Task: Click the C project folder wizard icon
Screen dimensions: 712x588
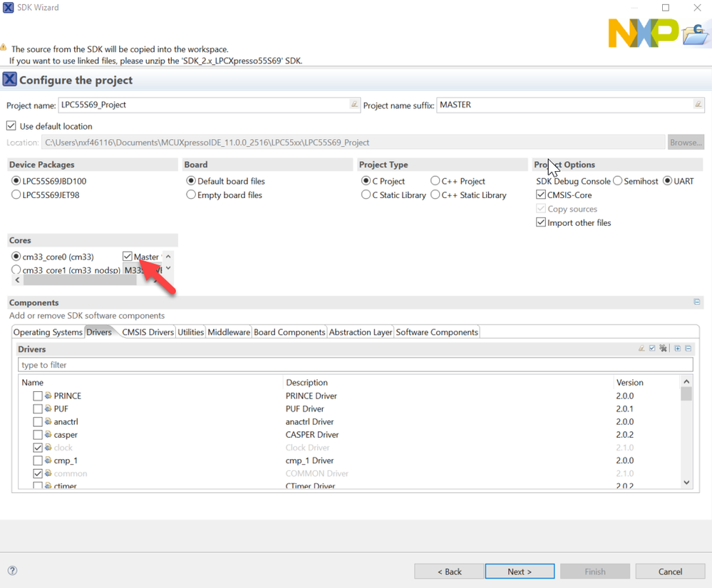Action: (x=695, y=34)
